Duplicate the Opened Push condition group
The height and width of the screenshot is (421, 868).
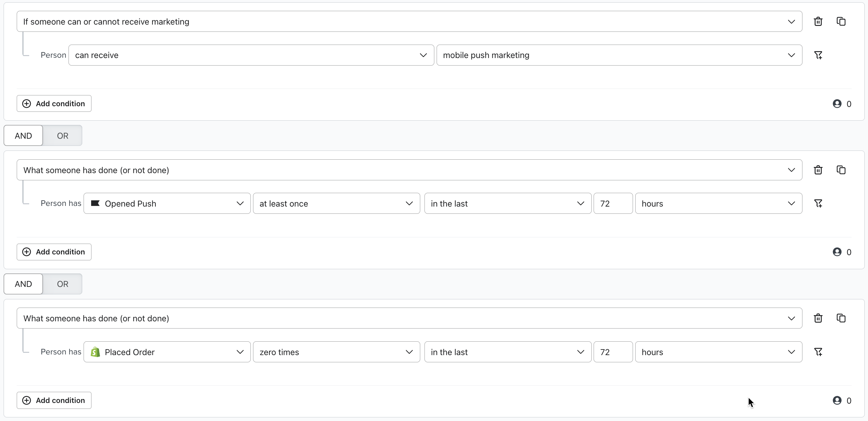pyautogui.click(x=841, y=170)
